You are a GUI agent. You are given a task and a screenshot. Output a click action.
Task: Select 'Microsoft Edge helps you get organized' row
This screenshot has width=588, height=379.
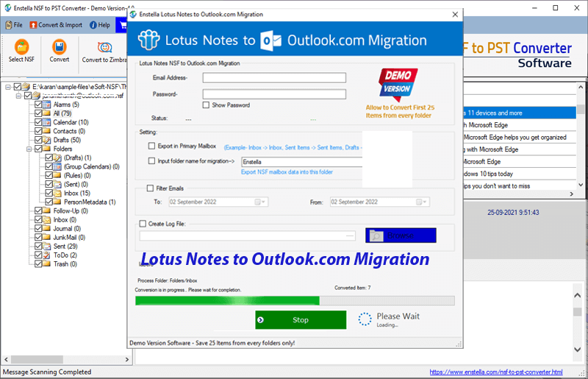pyautogui.click(x=520, y=137)
